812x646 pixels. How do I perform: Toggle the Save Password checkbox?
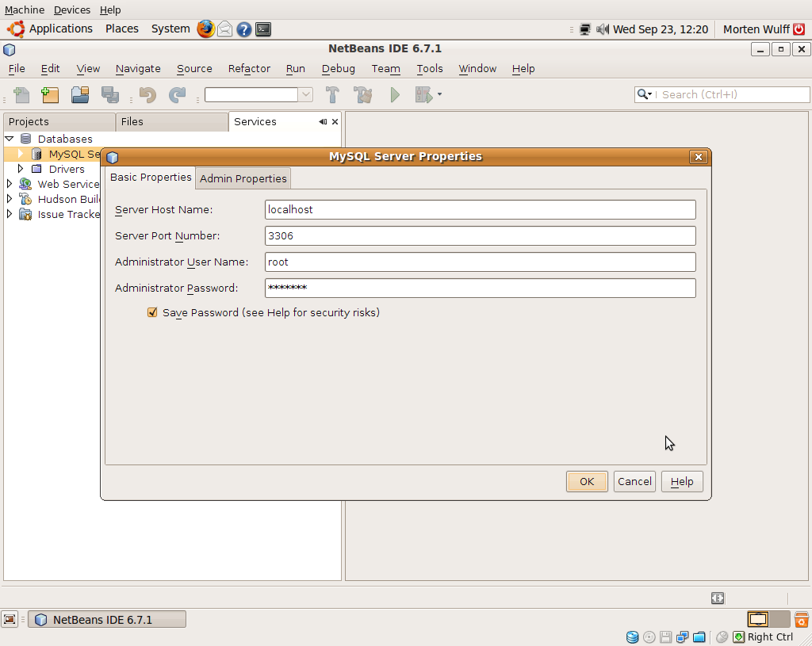[x=152, y=312]
